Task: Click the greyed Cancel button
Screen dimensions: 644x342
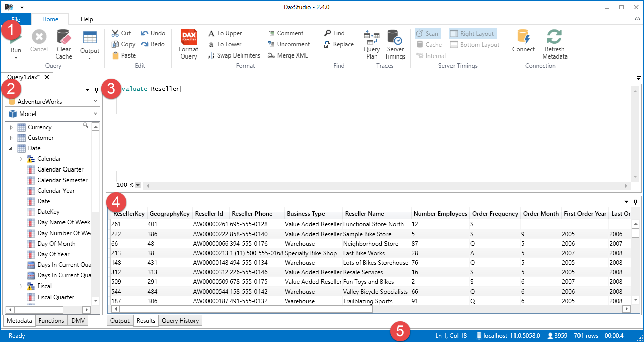Action: point(39,41)
